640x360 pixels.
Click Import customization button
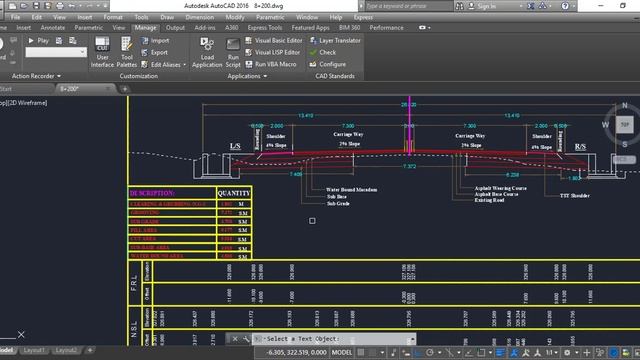click(x=155, y=40)
